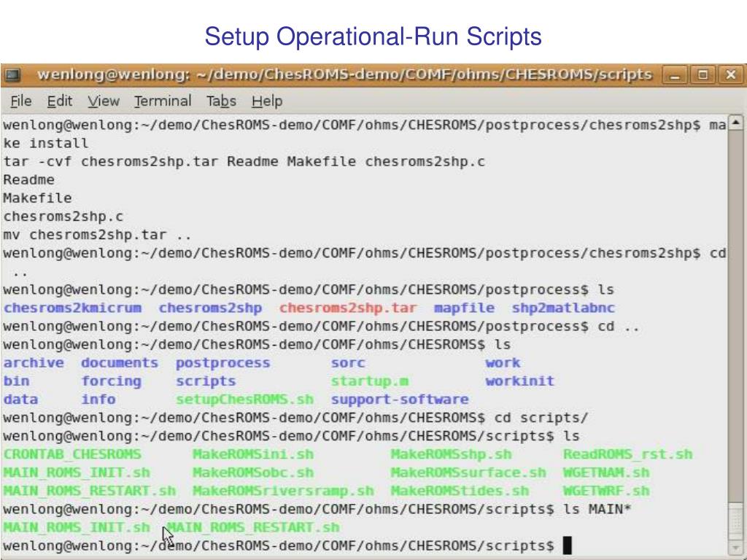Click the mapfile directory name
This screenshot has height=560, width=747.
point(464,308)
